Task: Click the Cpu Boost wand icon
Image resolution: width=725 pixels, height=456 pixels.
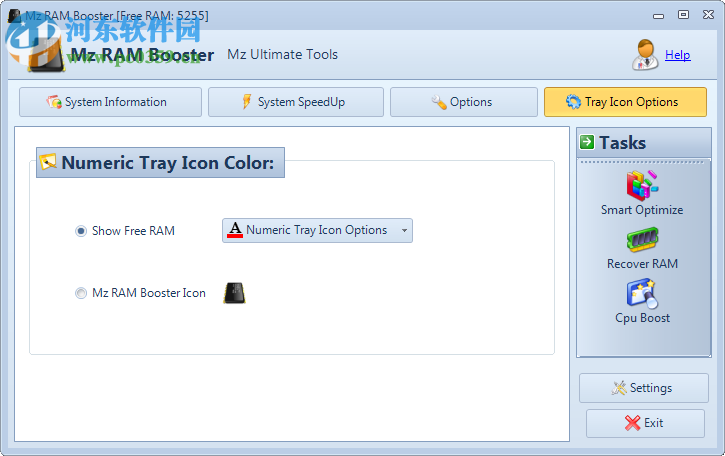Action: click(642, 293)
